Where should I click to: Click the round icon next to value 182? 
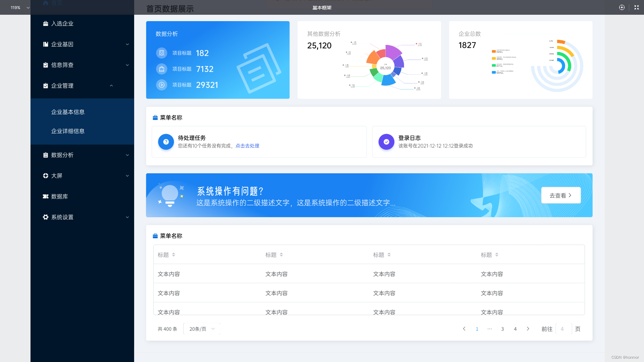(x=162, y=53)
